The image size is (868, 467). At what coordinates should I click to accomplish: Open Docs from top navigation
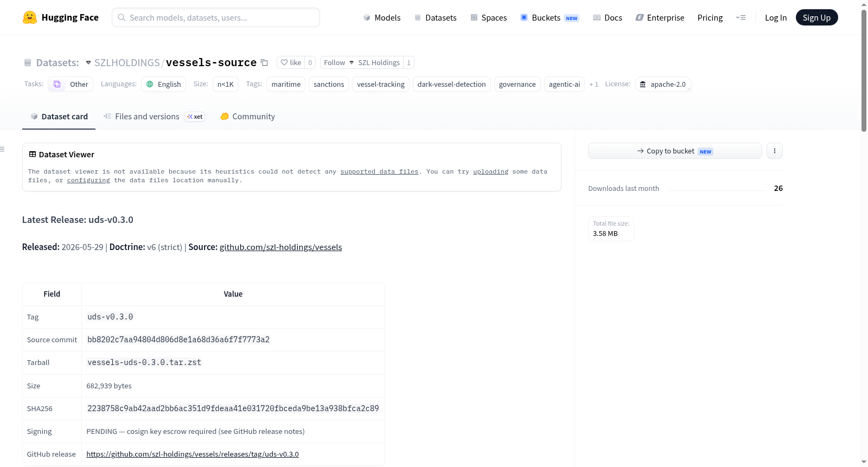coord(608,17)
